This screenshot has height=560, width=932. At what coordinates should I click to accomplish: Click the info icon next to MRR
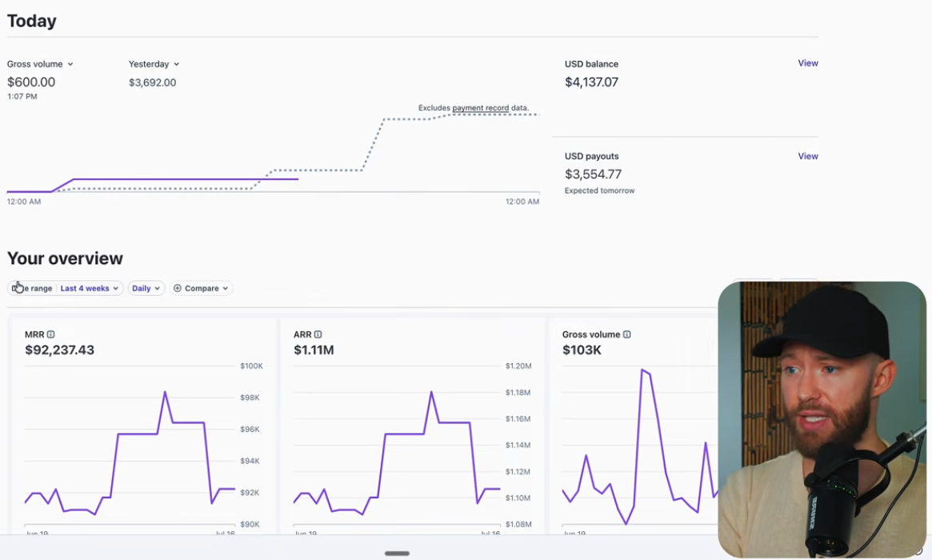coord(51,334)
